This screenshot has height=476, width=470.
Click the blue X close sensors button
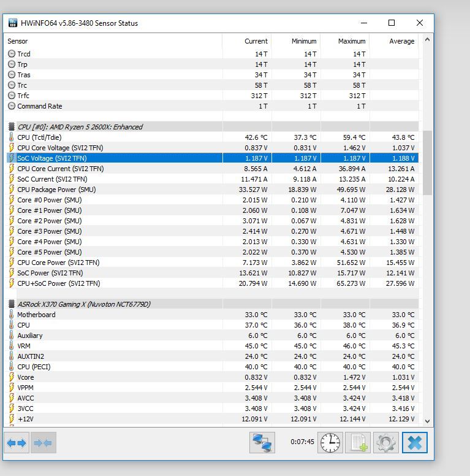[414, 443]
